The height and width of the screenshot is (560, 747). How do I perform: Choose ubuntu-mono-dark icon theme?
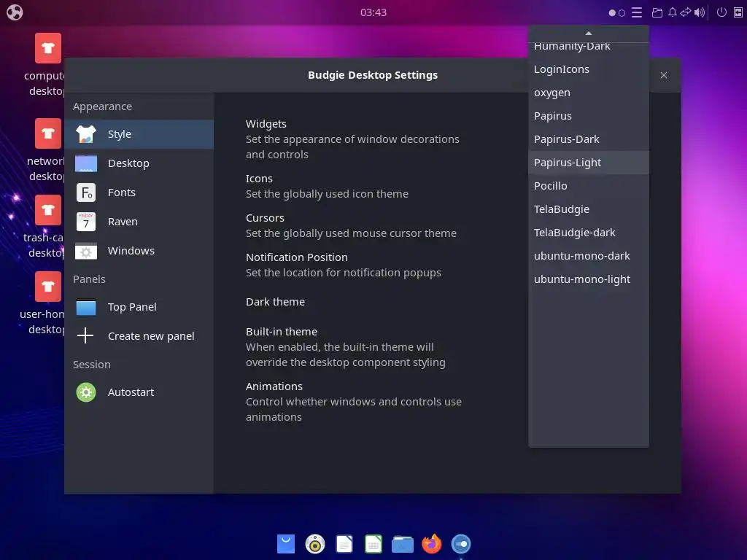coord(589,256)
